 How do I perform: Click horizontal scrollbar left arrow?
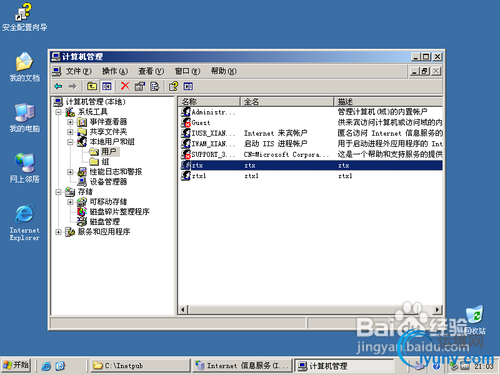pos(183,310)
